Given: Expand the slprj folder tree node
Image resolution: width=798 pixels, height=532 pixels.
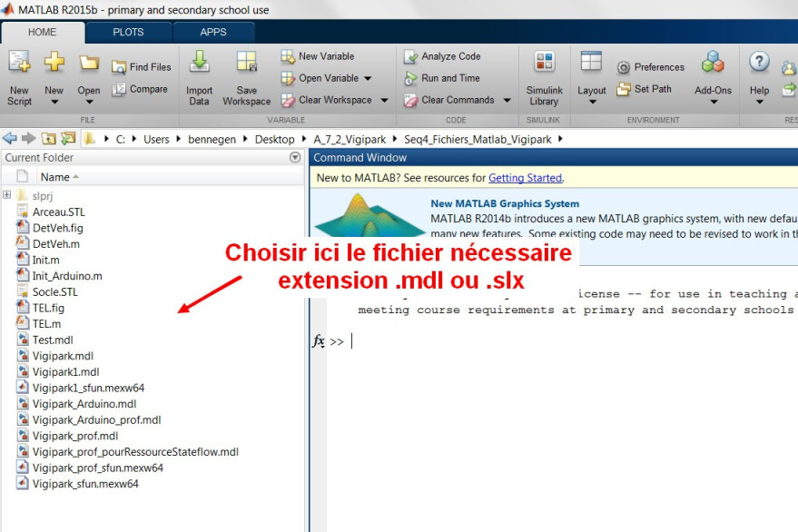Looking at the screenshot, I should click(7, 194).
